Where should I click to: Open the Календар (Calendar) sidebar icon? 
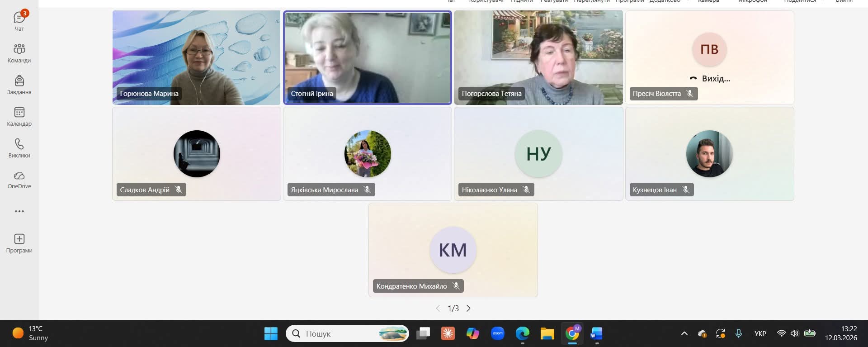(x=19, y=116)
